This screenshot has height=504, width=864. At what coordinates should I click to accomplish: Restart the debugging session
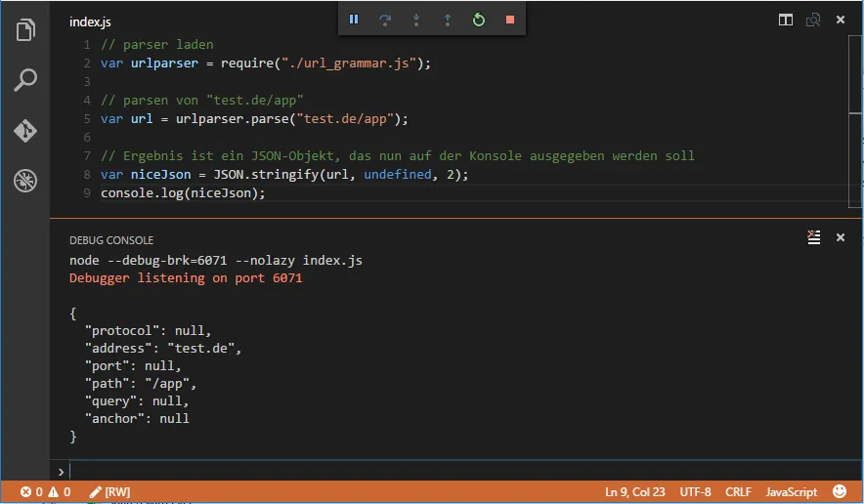[479, 20]
